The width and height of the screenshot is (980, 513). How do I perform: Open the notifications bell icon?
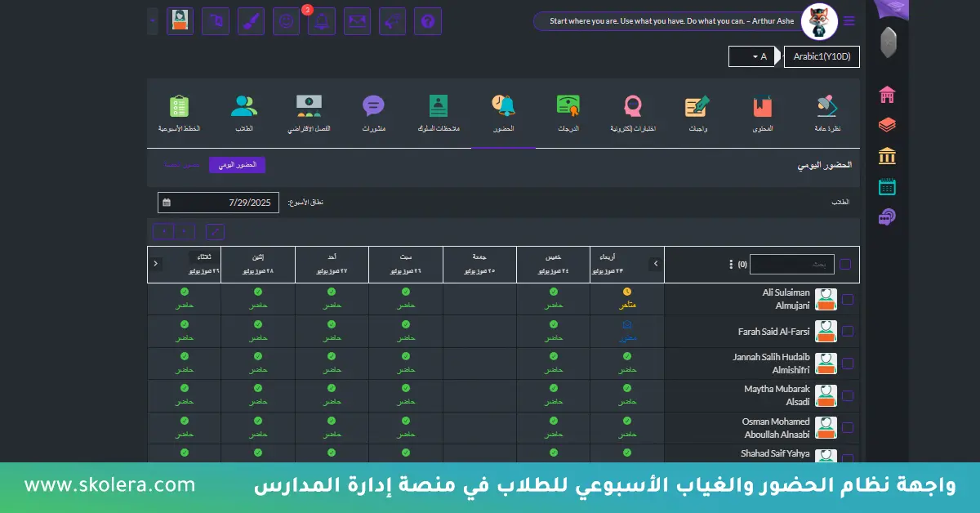tap(321, 20)
